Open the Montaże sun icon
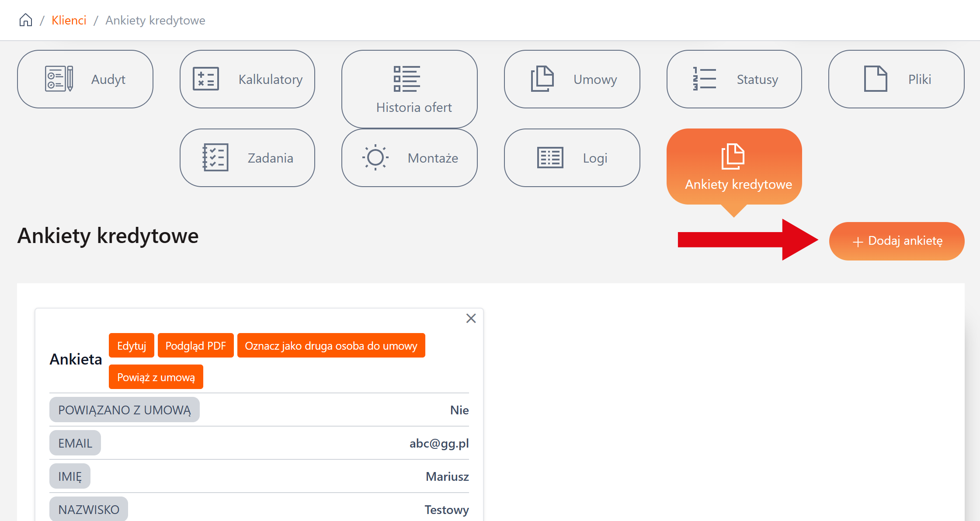 click(x=375, y=158)
